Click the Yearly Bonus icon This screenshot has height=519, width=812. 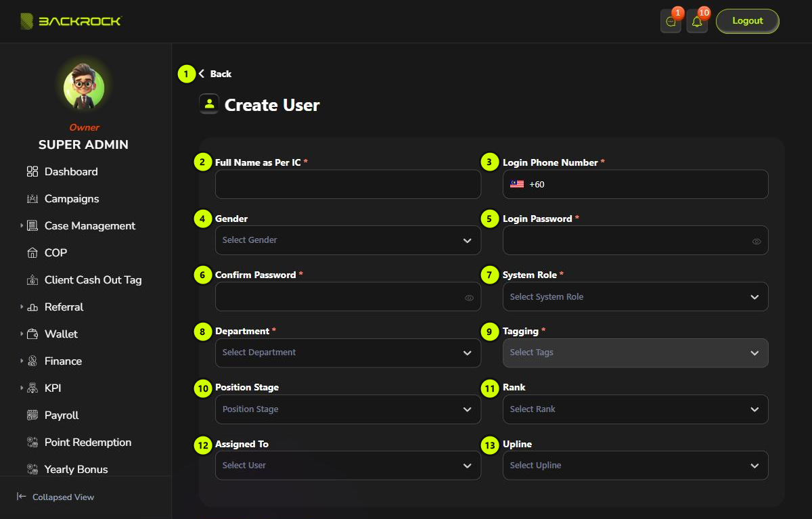click(x=32, y=469)
